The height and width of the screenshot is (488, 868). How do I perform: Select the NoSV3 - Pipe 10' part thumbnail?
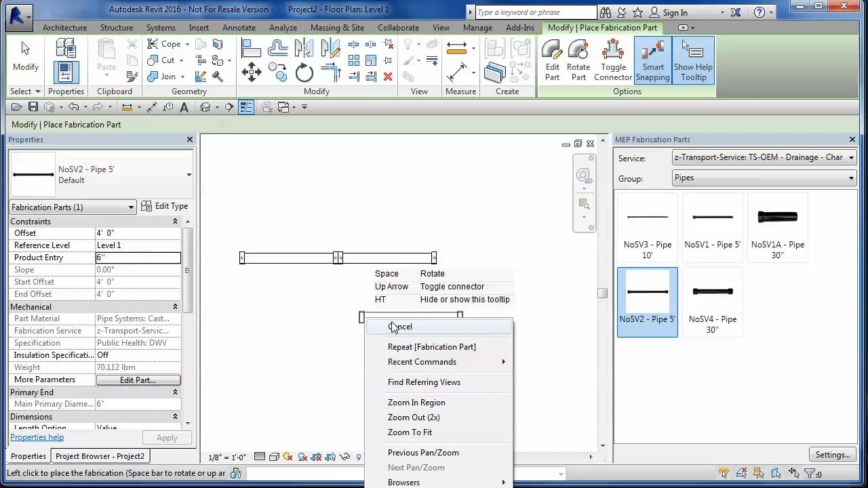(648, 228)
